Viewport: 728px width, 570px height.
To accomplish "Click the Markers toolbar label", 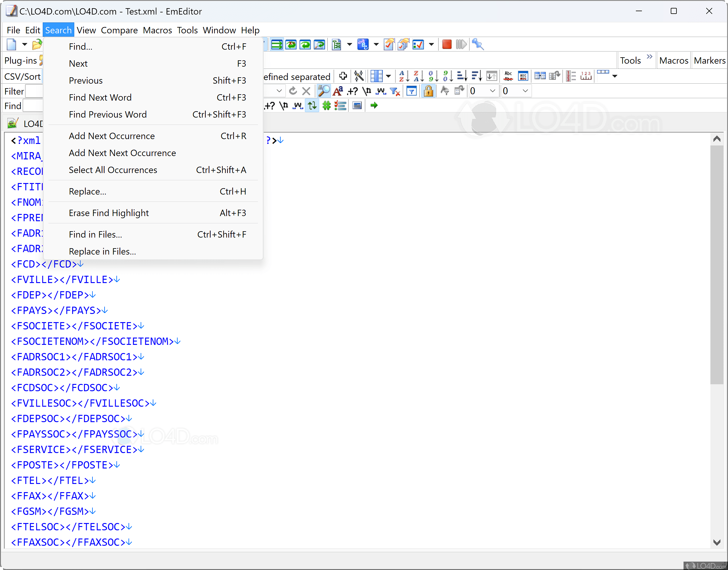I will tap(709, 61).
